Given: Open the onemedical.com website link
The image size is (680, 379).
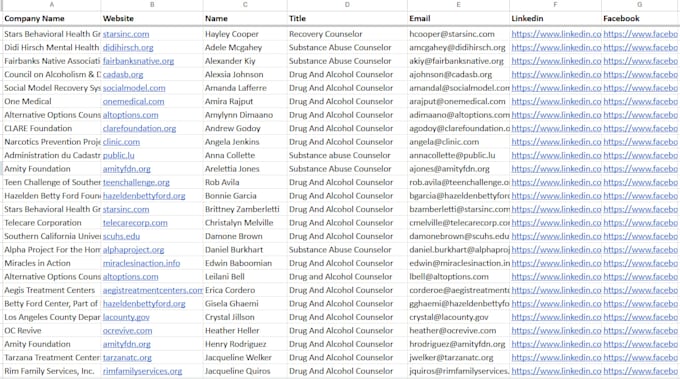Looking at the screenshot, I should [x=134, y=101].
